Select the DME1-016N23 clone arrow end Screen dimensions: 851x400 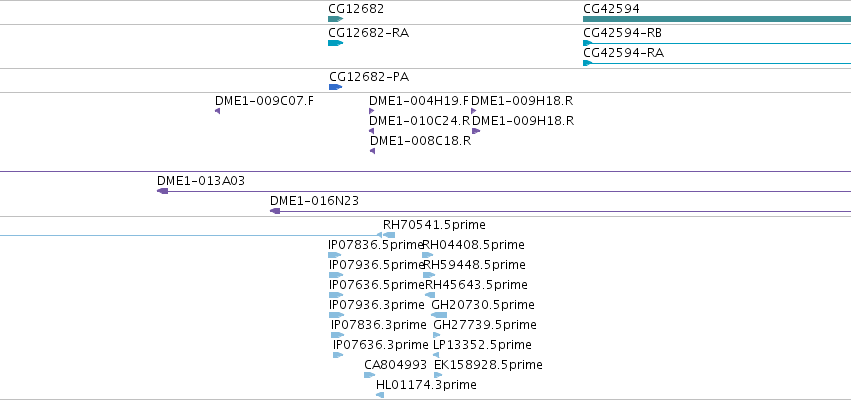(x=275, y=211)
